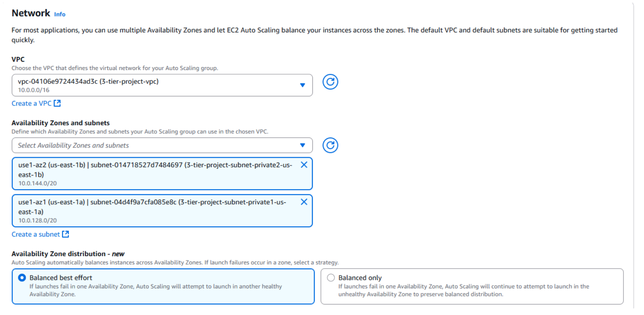
Task: Remove the private1 us-east-1a subnet selection
Action: tap(304, 202)
